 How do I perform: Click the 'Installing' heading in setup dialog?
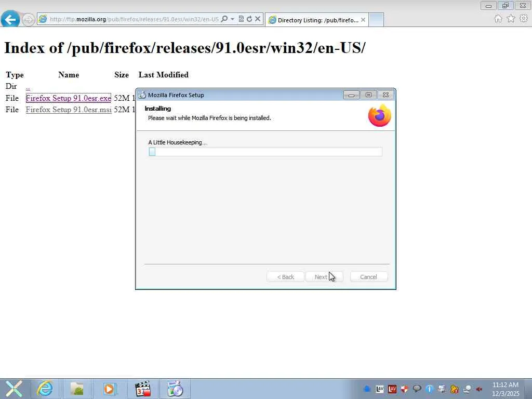coord(158,109)
